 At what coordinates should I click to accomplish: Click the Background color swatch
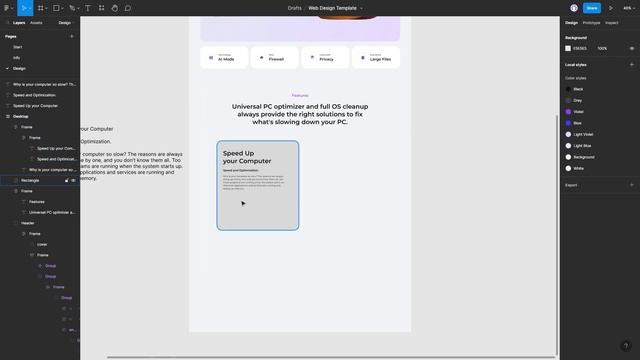point(568,48)
